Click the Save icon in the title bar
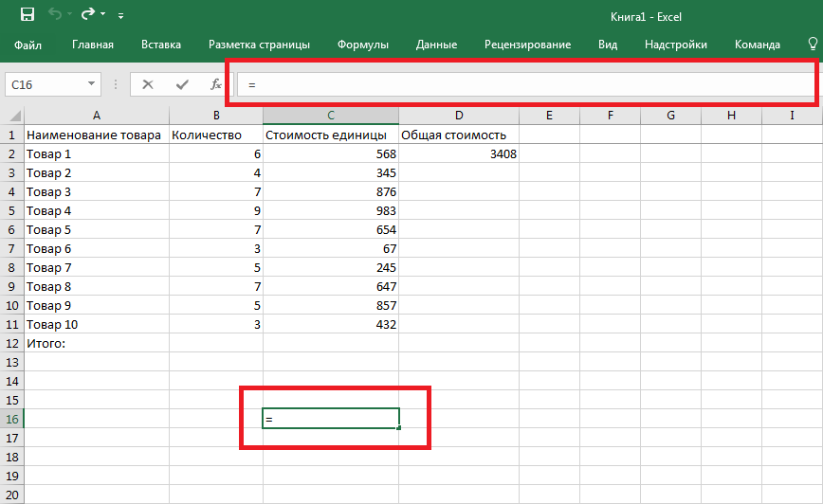This screenshot has height=504, width=823. pos(27,15)
